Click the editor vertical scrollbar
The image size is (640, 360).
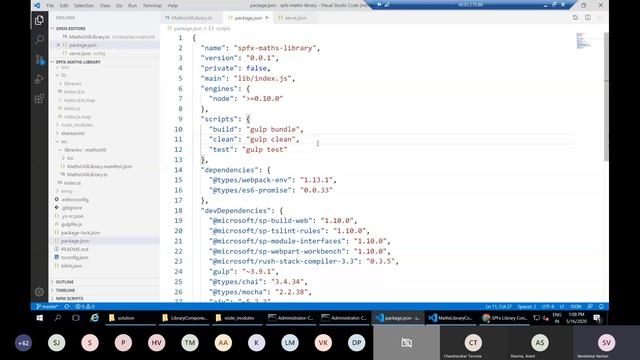606,96
